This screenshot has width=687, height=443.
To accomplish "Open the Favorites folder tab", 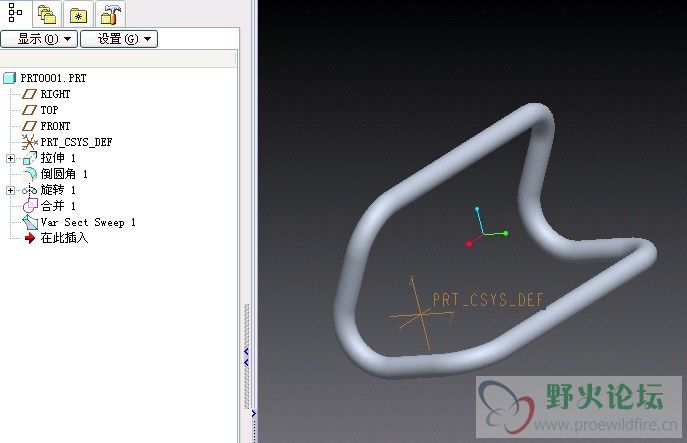I will point(78,15).
